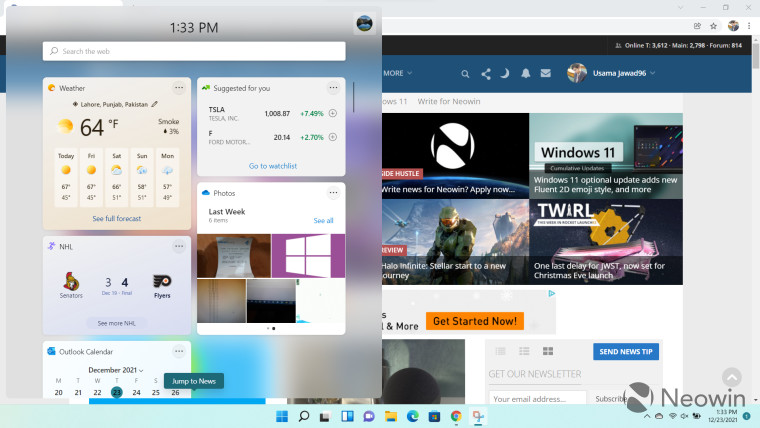Click Neowin scroll-to-top arrow button
The height and width of the screenshot is (428, 760).
pos(732,377)
